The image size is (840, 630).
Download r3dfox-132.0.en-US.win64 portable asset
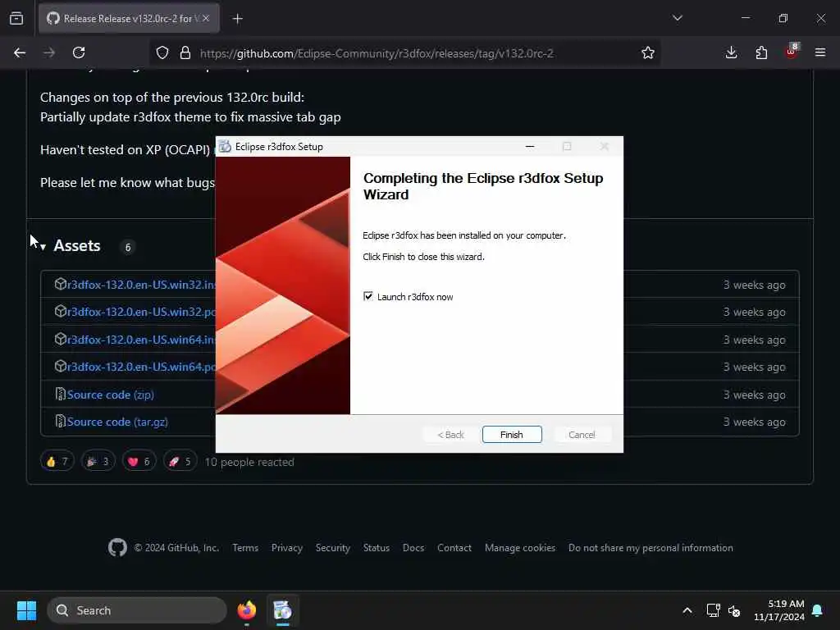click(x=141, y=367)
